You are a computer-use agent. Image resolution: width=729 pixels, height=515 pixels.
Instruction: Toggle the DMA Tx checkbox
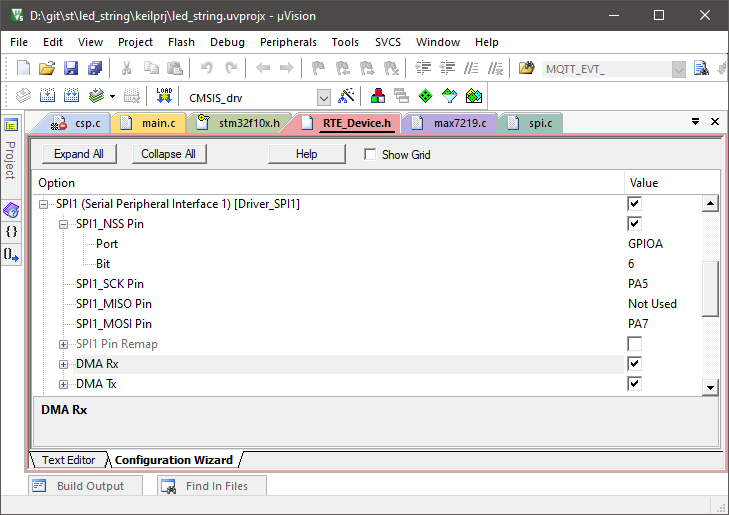tap(634, 383)
